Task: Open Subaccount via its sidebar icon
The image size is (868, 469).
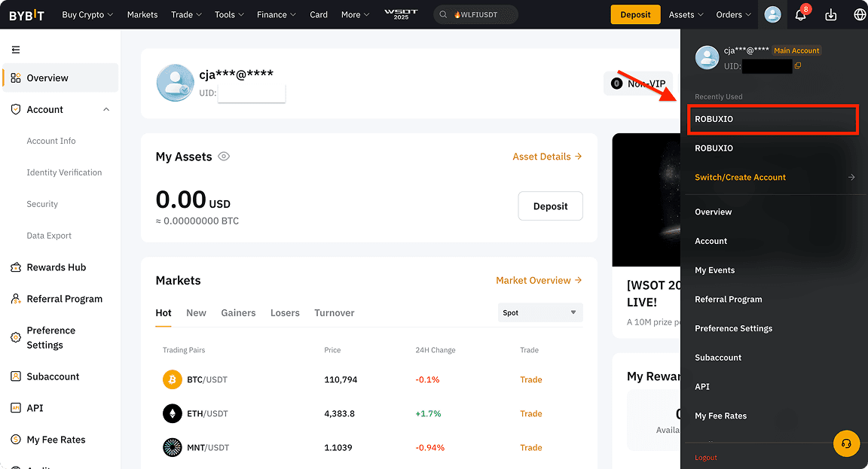Action: (x=16, y=376)
